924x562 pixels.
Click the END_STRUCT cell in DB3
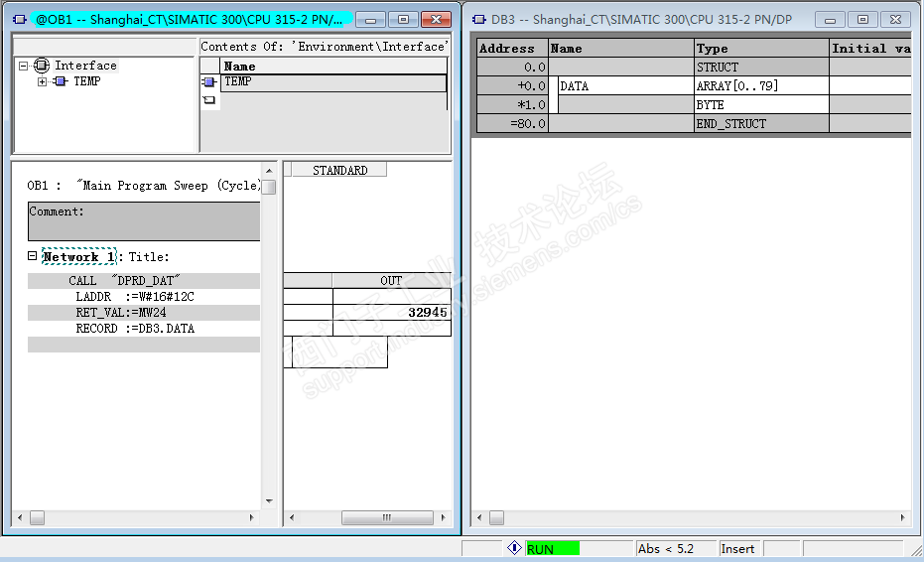click(x=761, y=124)
